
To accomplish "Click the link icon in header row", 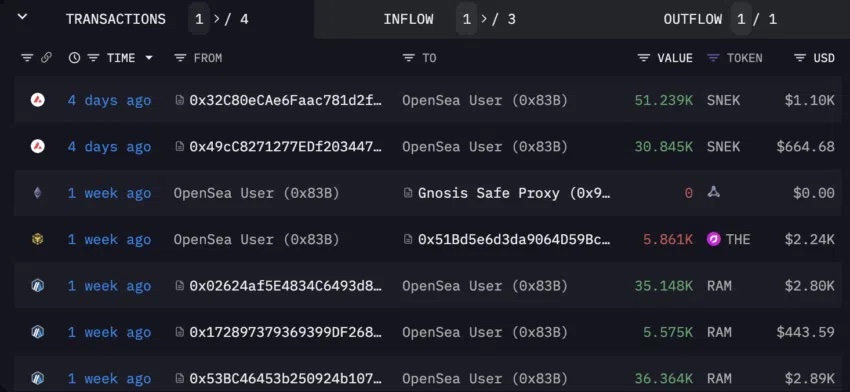I will click(46, 57).
